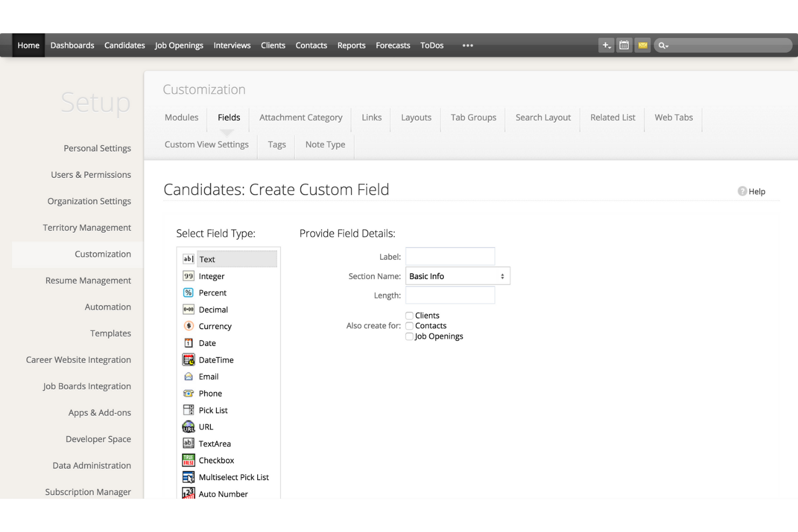Enable the Job Openings checkbox
This screenshot has height=532, width=798.
[x=409, y=336]
